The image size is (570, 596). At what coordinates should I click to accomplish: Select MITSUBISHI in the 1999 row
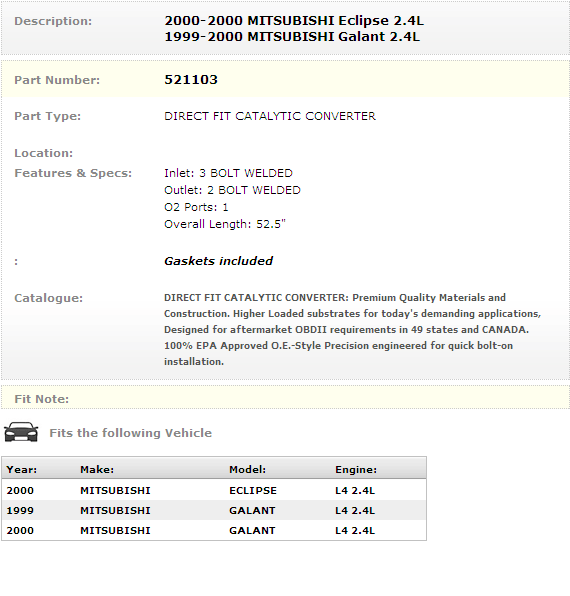pyautogui.click(x=115, y=510)
